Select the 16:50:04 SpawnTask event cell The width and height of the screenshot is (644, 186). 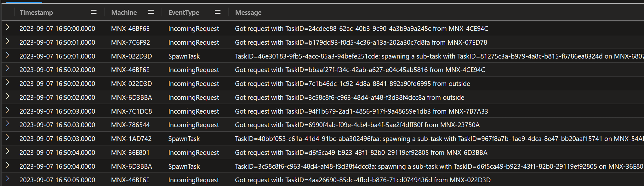click(x=184, y=166)
